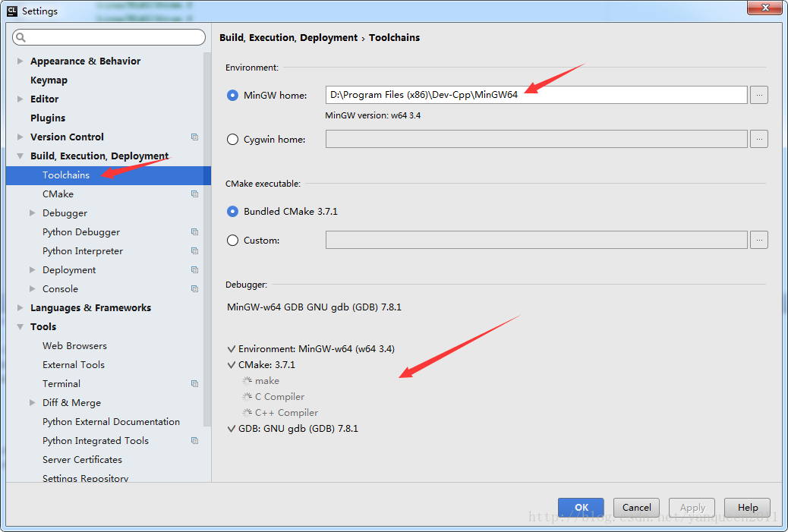Click the Cygwin home path field

coord(536,139)
